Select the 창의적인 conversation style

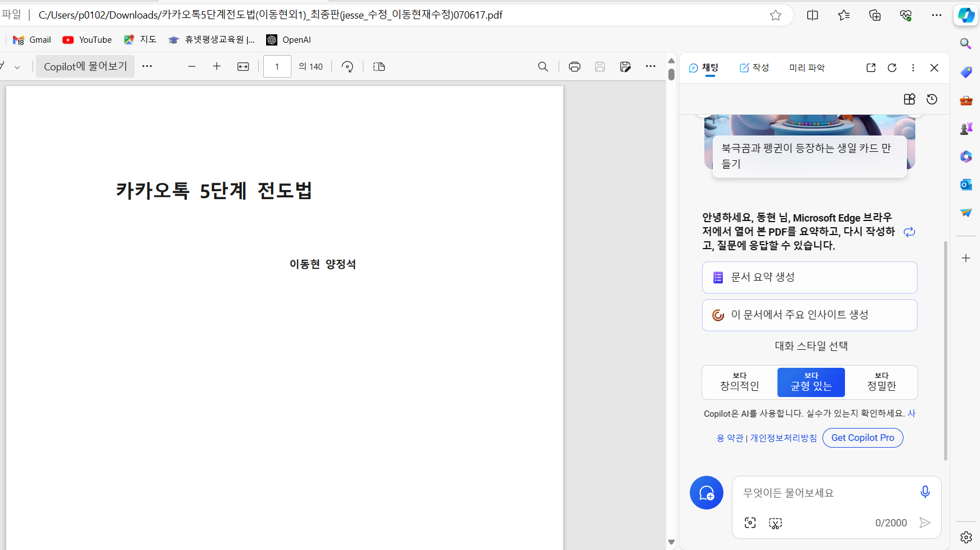(x=740, y=382)
